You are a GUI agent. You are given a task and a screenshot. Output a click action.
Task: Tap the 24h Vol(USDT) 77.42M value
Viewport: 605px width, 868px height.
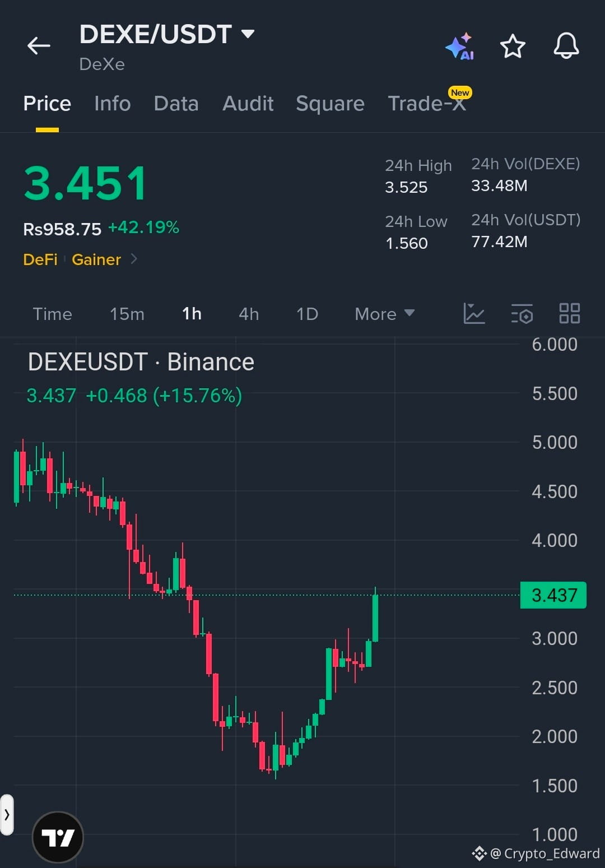tap(499, 242)
